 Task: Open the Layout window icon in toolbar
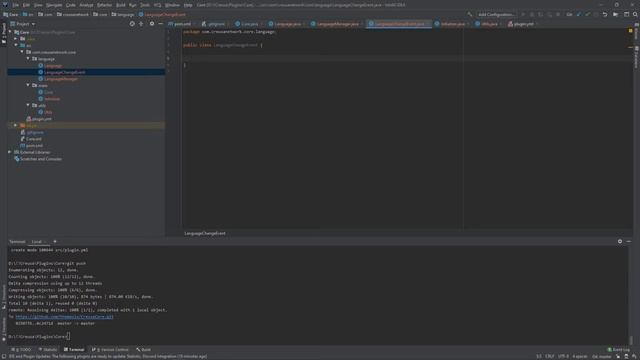coord(626,14)
